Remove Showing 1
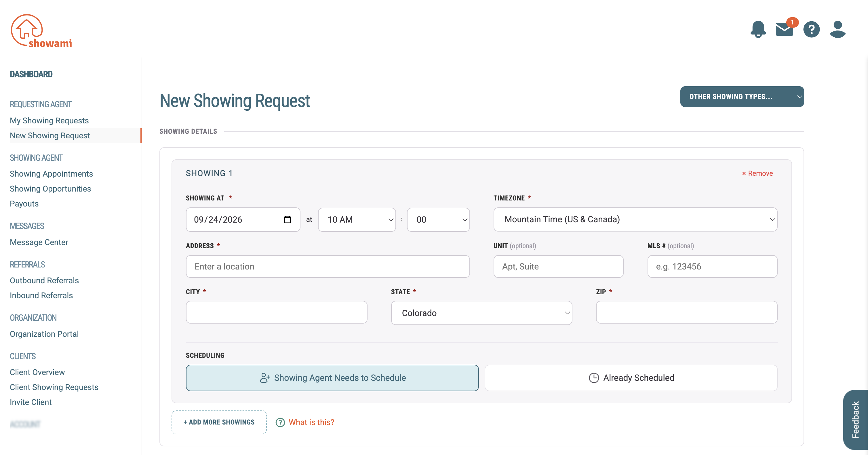Image resolution: width=868 pixels, height=455 pixels. pyautogui.click(x=757, y=173)
